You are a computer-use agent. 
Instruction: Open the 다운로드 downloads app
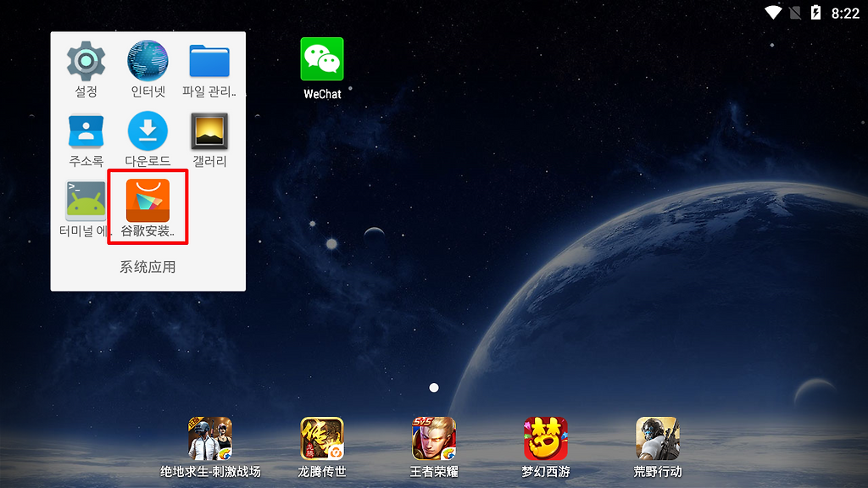pyautogui.click(x=147, y=131)
